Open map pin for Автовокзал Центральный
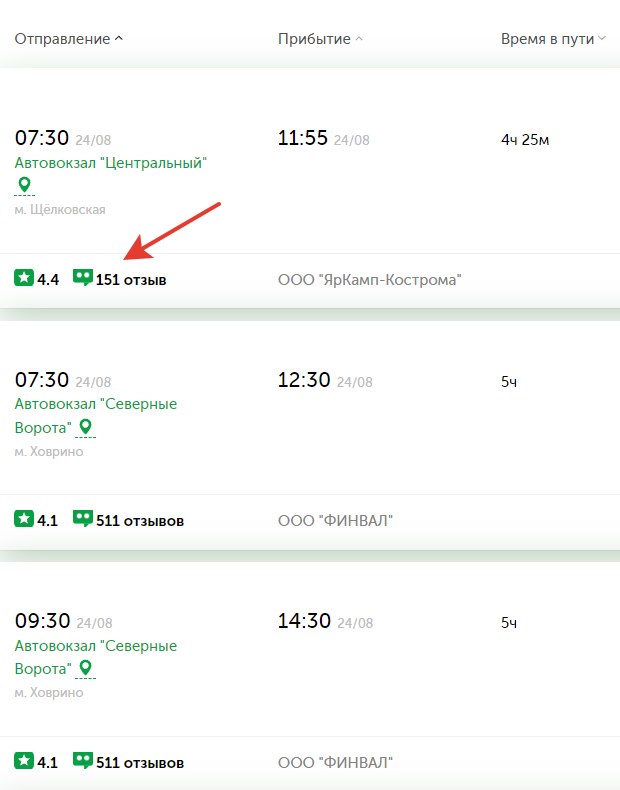Screen dimensions: 620x790 pos(24,184)
